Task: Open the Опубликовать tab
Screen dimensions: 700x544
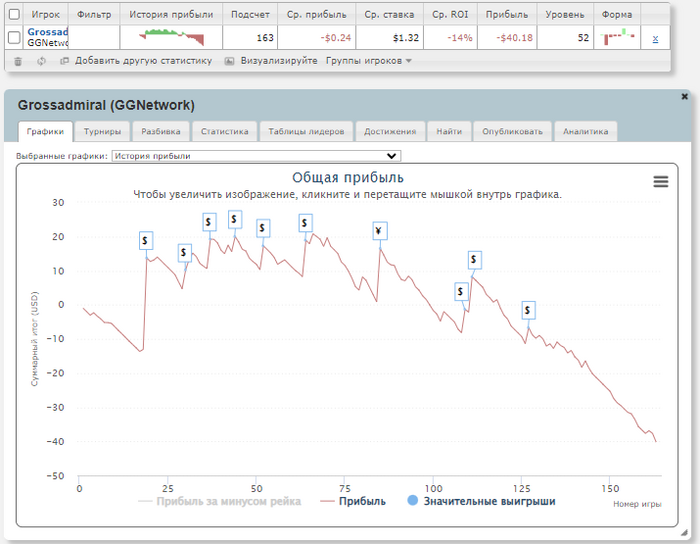Action: pyautogui.click(x=512, y=131)
